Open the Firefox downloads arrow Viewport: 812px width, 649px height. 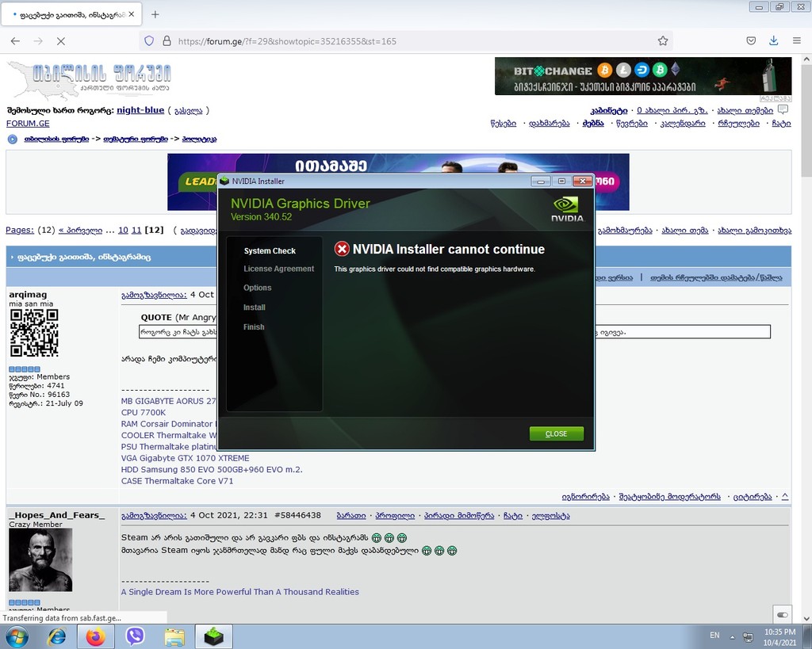click(x=774, y=41)
